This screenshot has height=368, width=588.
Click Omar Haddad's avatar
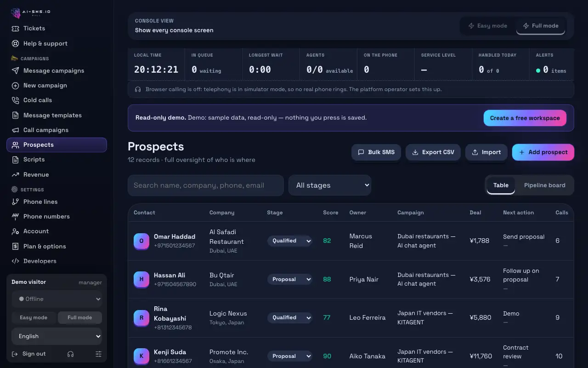pyautogui.click(x=141, y=241)
